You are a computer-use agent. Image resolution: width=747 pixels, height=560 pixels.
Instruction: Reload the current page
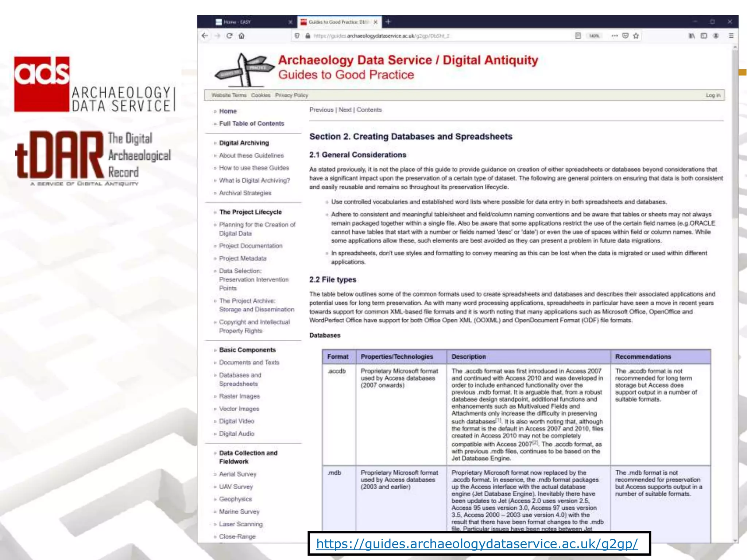click(229, 36)
